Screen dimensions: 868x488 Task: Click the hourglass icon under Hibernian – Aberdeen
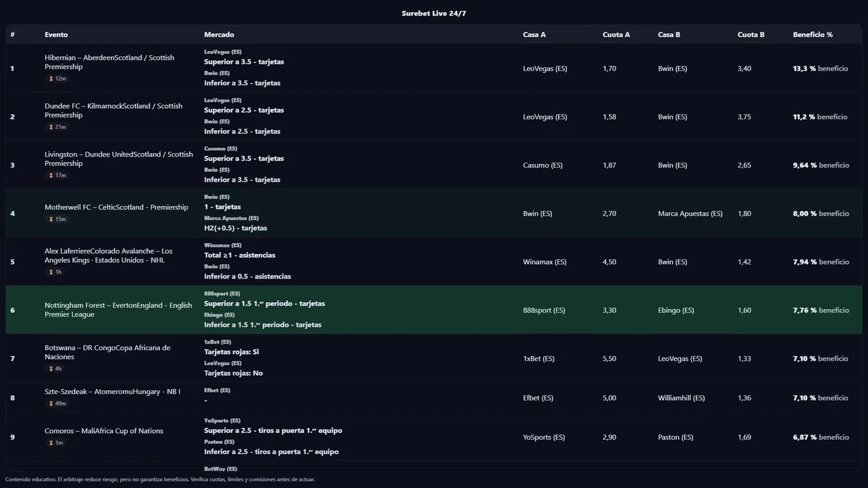[x=51, y=79]
